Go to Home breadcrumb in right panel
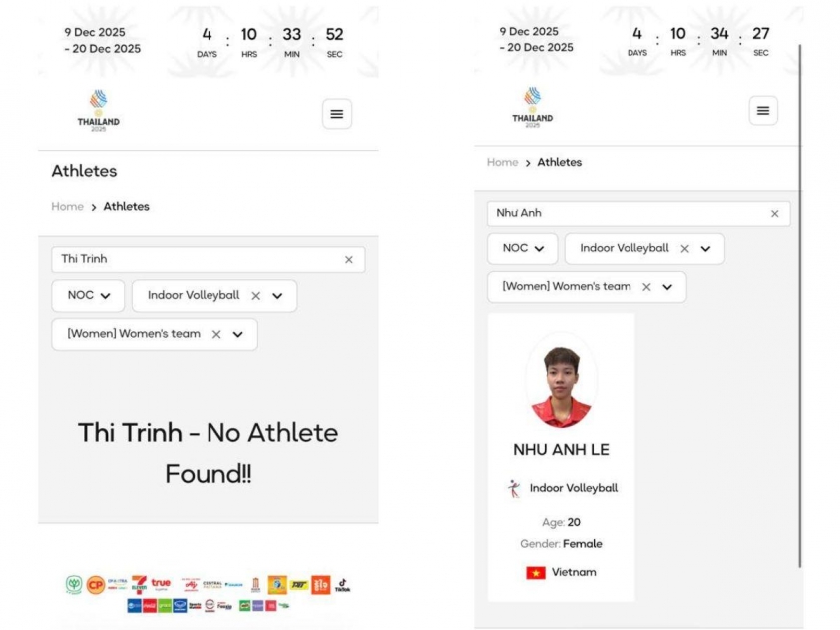The height and width of the screenshot is (630, 840). click(502, 162)
